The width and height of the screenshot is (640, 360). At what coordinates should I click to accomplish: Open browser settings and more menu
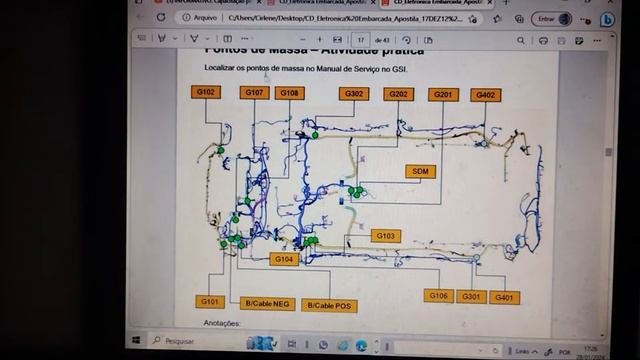586,20
